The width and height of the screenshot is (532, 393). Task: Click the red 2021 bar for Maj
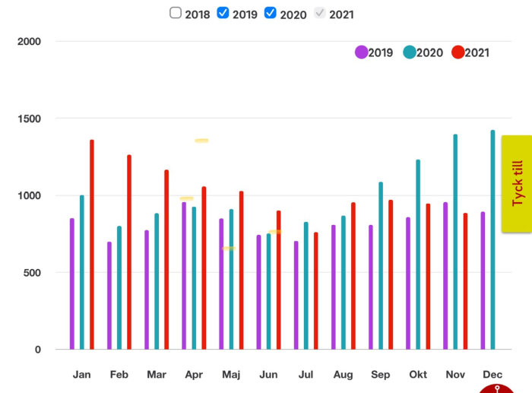[x=241, y=271]
